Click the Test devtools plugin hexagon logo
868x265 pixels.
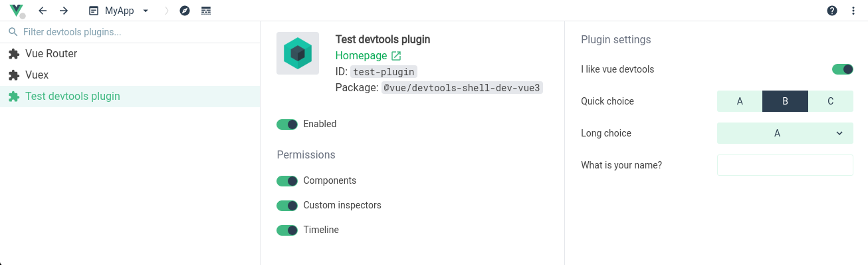coord(298,53)
